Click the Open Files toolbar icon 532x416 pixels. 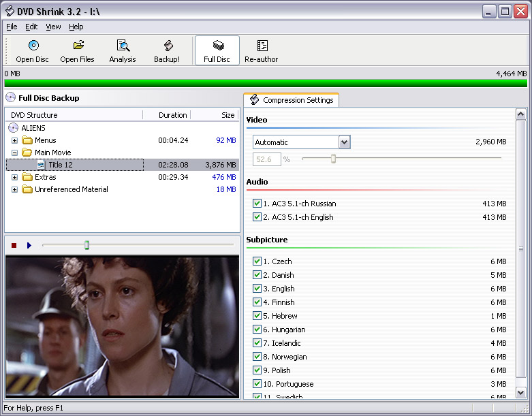[78, 45]
